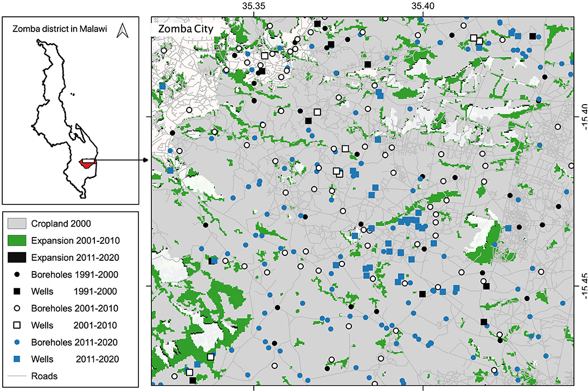Click the 'Boreholes 2001-2010' legend text
Image resolution: width=588 pixels, height=392 pixels.
pyautogui.click(x=75, y=308)
